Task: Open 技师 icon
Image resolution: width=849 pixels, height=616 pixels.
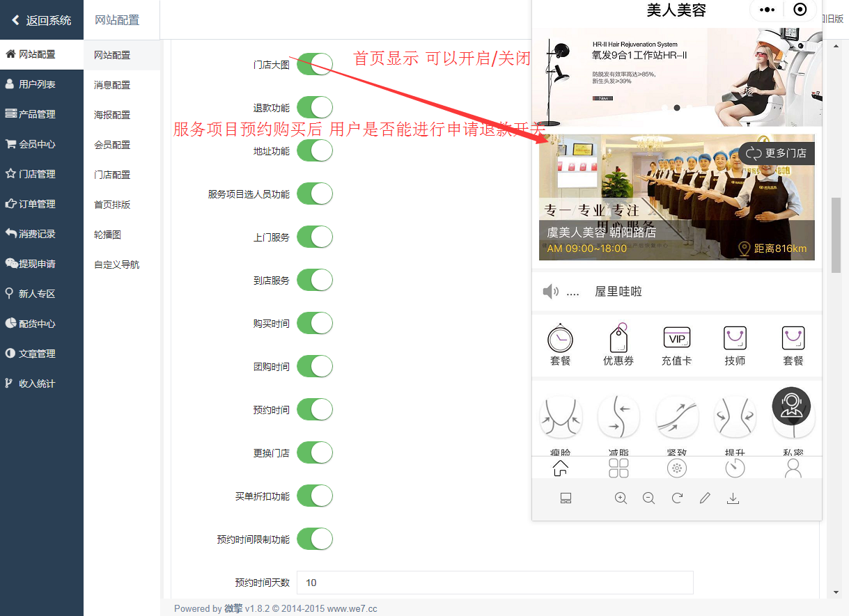Action: [x=735, y=339]
